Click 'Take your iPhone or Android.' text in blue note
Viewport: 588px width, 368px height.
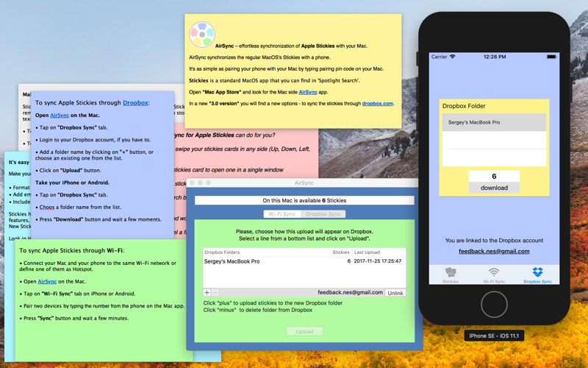[x=72, y=183]
